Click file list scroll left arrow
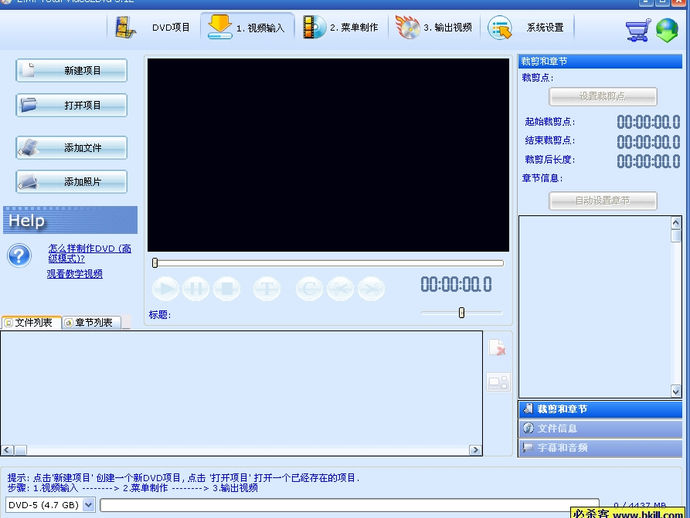Screen dimensions: 690x518 tap(7, 450)
